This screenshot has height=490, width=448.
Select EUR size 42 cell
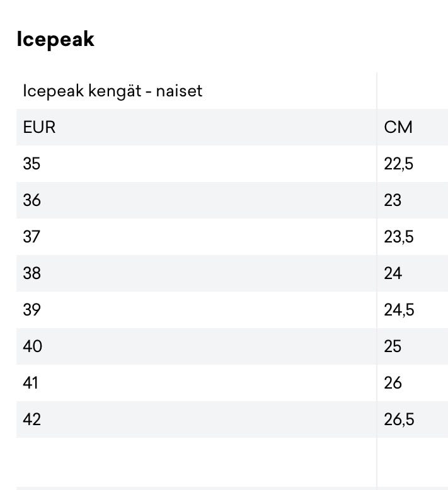tap(32, 419)
